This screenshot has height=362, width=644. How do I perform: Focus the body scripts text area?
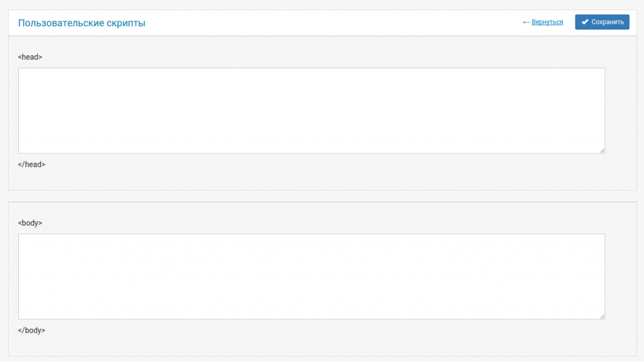(311, 277)
